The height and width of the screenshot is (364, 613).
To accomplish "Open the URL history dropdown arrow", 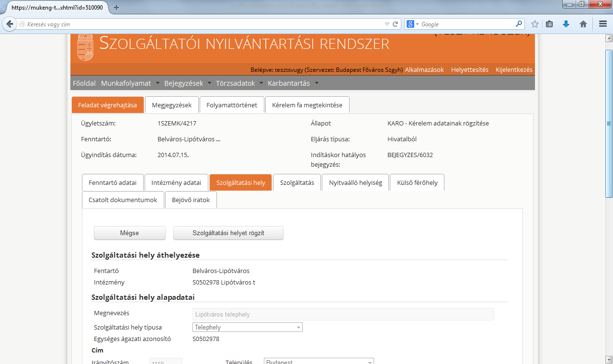I will [387, 24].
